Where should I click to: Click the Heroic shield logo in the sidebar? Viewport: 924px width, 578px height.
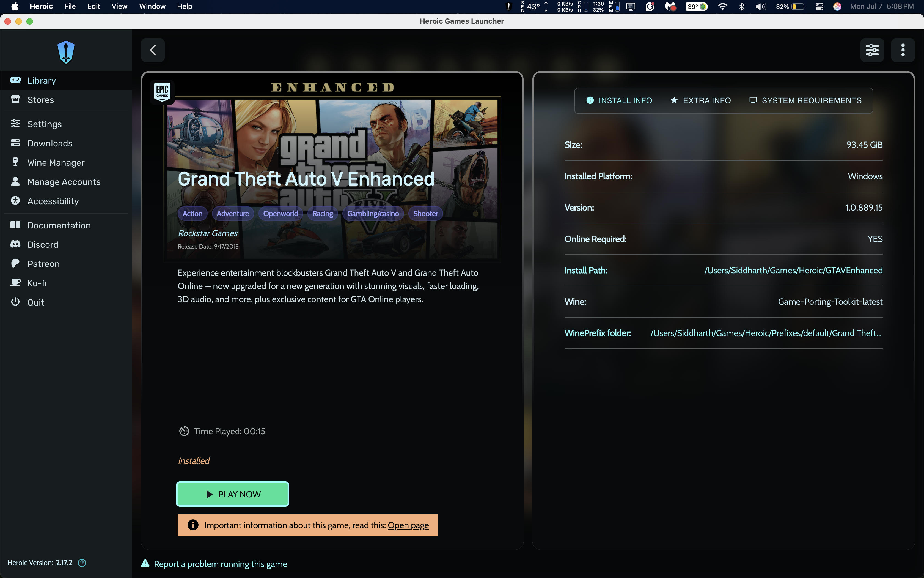pyautogui.click(x=66, y=52)
